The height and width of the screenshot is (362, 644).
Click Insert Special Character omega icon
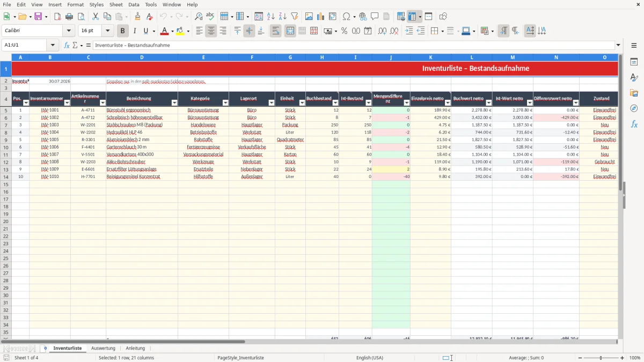point(346,17)
